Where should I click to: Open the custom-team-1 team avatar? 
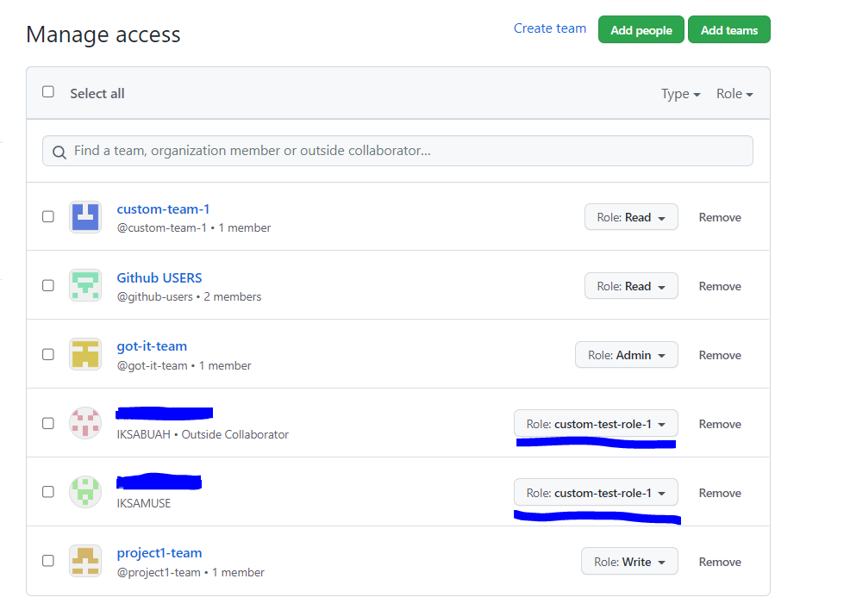85,216
